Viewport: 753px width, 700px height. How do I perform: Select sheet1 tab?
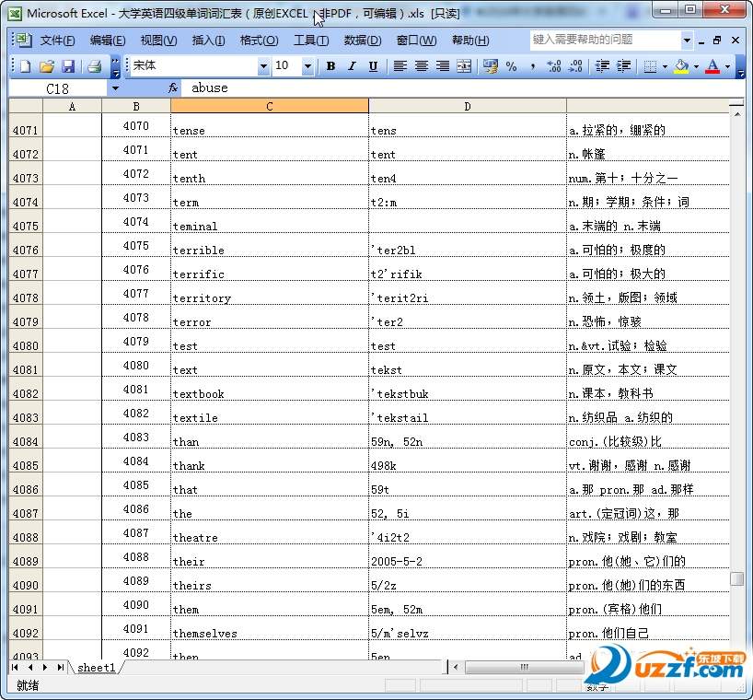tap(96, 668)
